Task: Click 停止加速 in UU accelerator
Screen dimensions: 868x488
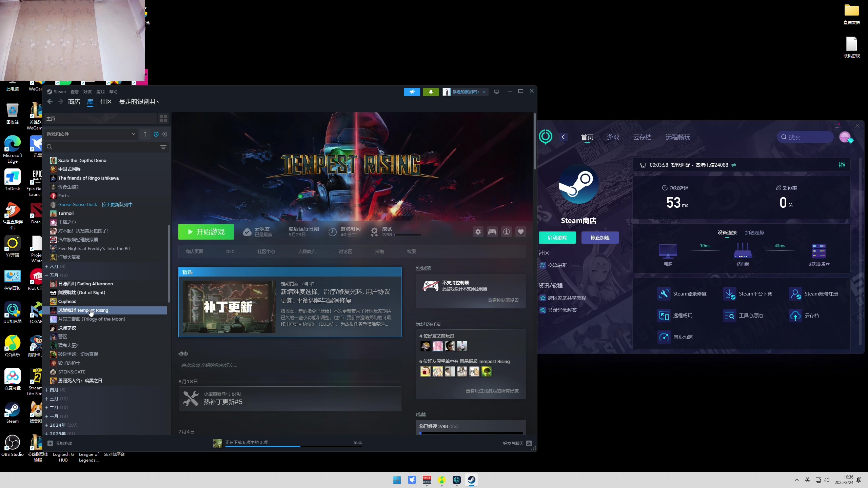Action: tap(600, 238)
